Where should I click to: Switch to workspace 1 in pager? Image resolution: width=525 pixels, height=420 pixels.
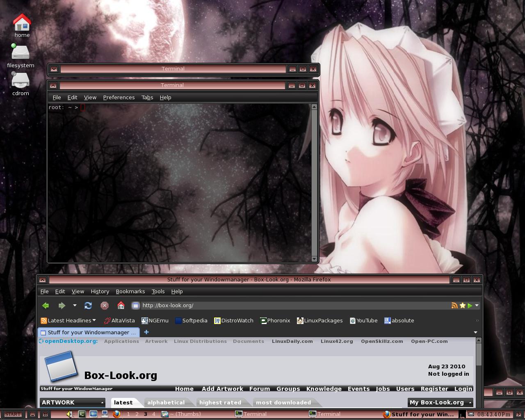point(128,414)
